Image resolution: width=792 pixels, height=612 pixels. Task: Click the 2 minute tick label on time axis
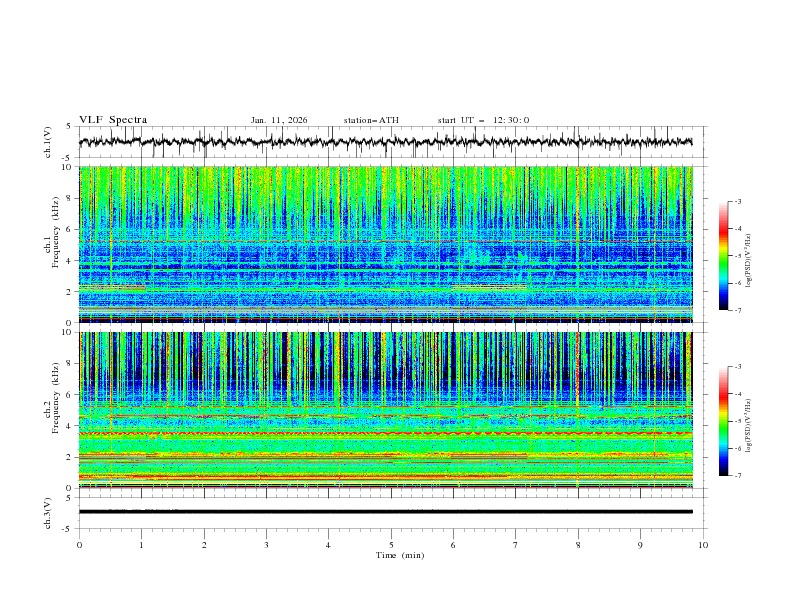click(x=204, y=544)
